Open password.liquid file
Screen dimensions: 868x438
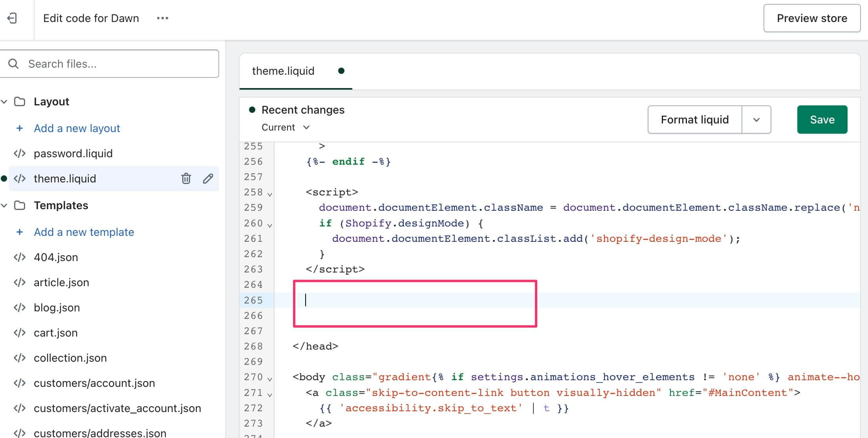point(73,153)
